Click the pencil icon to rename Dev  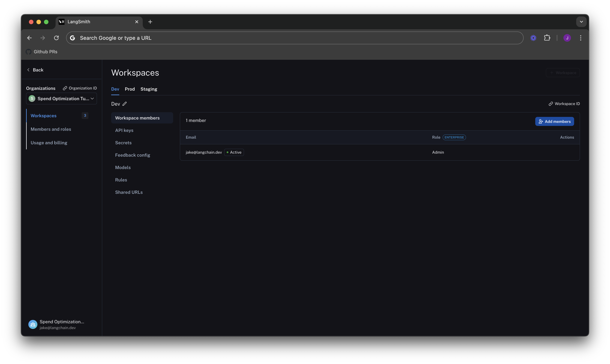125,104
